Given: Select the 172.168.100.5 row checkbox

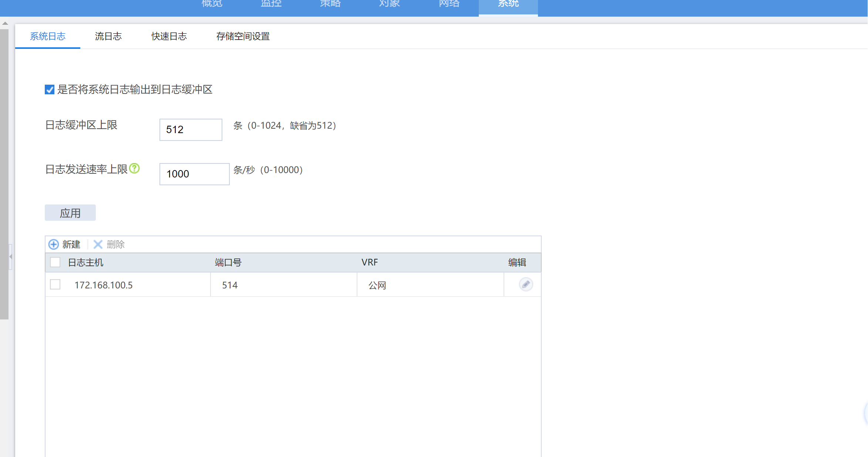Looking at the screenshot, I should [x=55, y=284].
